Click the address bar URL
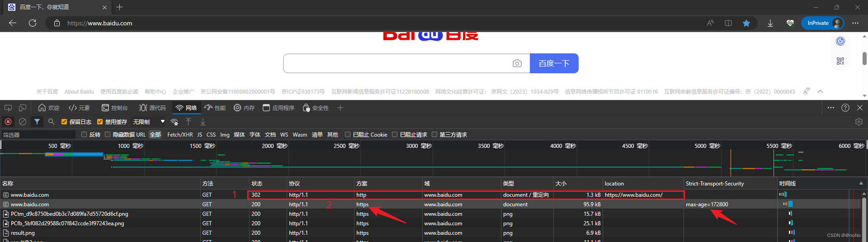 click(x=100, y=23)
